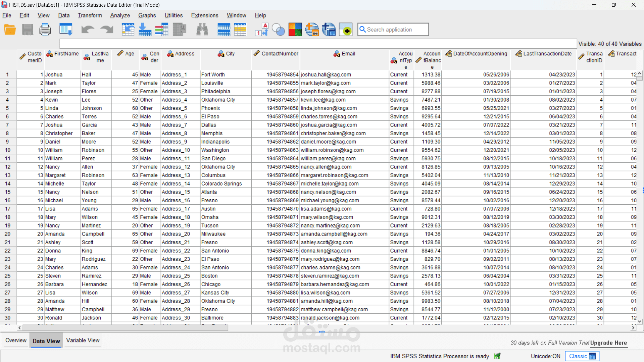Image resolution: width=644 pixels, height=362 pixels.
Task: Follow the Upgrade Here link
Action: point(608,343)
